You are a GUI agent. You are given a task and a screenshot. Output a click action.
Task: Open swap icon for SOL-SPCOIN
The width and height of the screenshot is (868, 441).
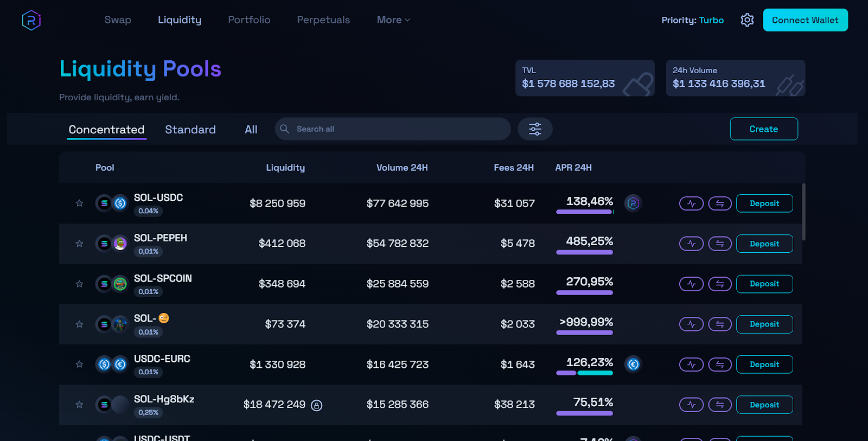click(720, 284)
